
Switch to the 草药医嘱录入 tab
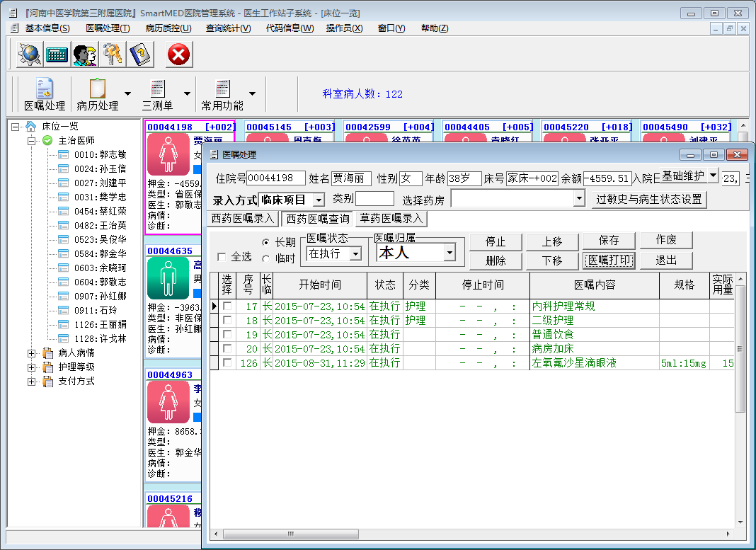pos(391,218)
